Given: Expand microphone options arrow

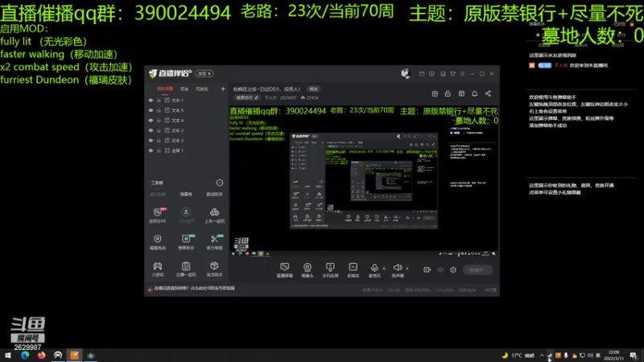Looking at the screenshot, I should [x=384, y=269].
